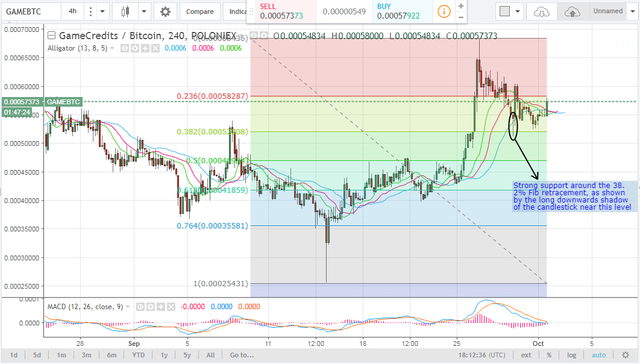Click the GAMEBTC symbol input field
This screenshot has height=364, width=640.
(x=31, y=11)
